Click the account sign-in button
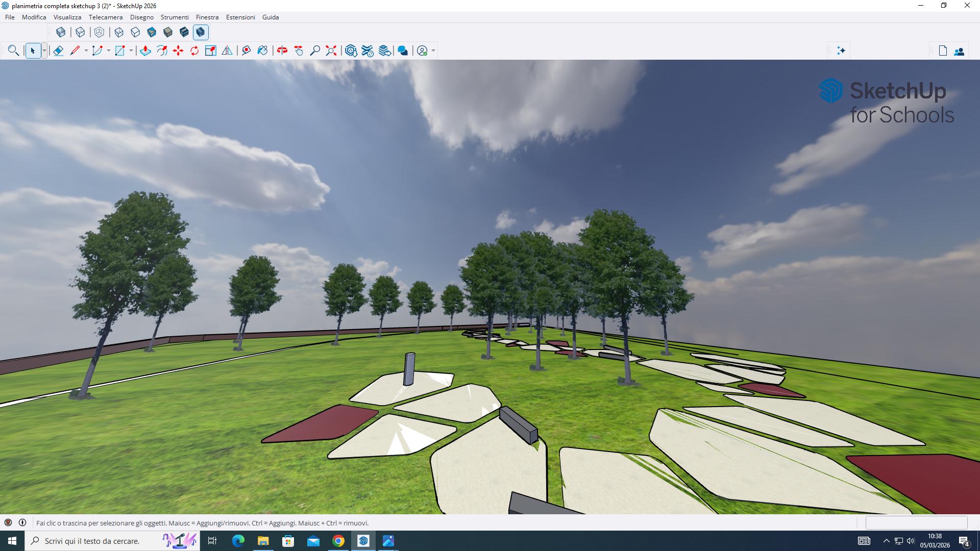The image size is (980, 551). [x=422, y=51]
